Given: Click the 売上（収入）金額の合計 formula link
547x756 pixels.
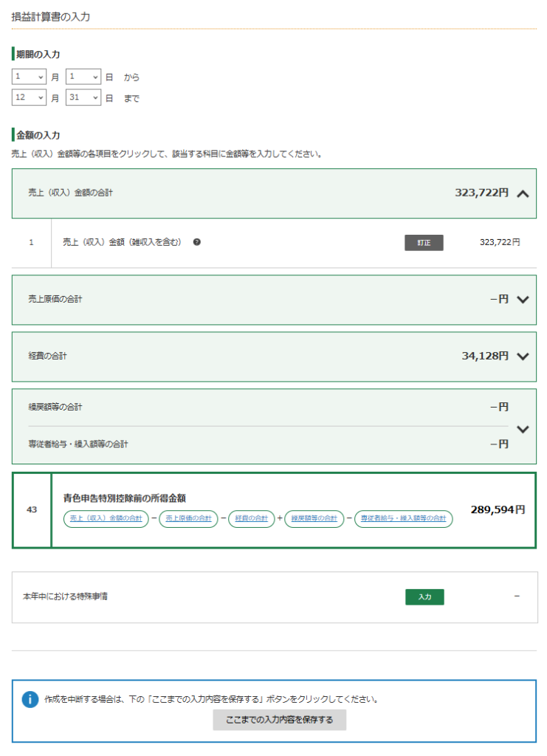Looking at the screenshot, I should tap(106, 519).
